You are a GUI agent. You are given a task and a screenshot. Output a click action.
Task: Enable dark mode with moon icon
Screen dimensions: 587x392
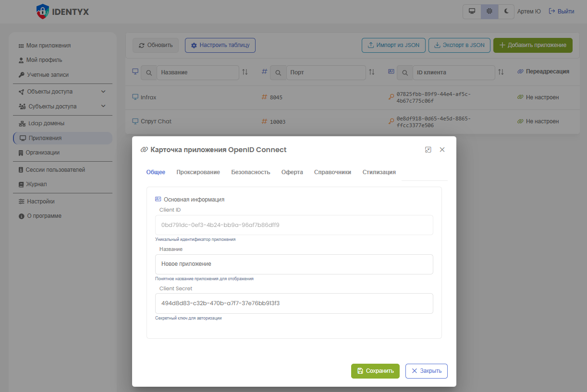506,12
